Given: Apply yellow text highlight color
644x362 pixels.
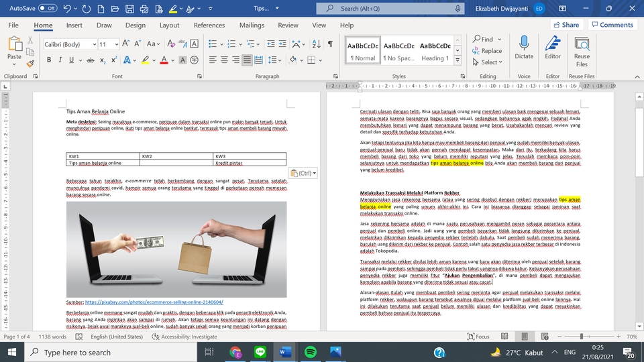Looking at the screenshot, I should click(145, 60).
